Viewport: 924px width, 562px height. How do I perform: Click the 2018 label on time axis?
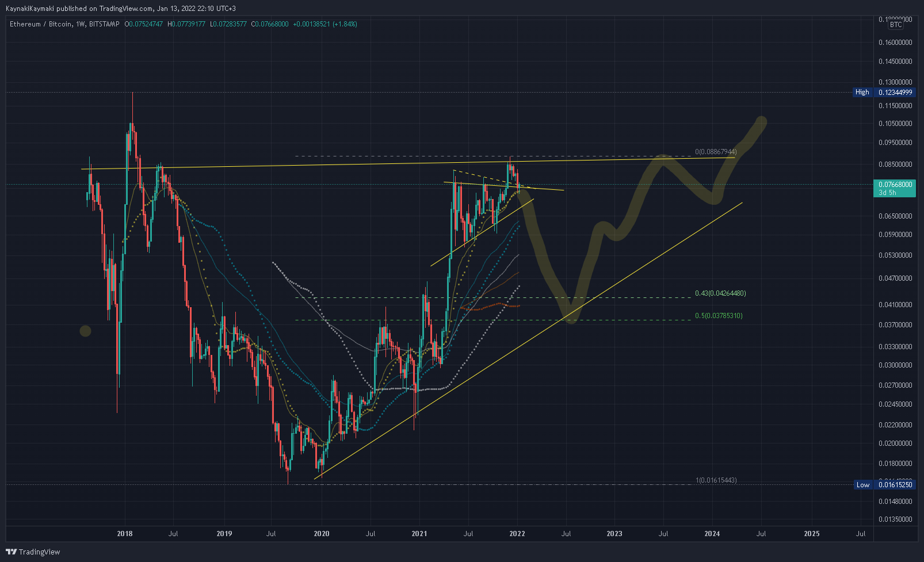(125, 534)
